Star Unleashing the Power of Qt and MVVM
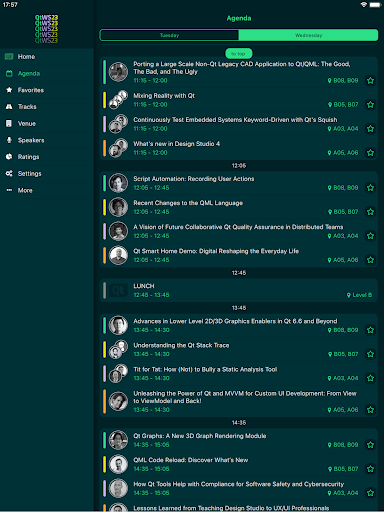 click(x=370, y=410)
